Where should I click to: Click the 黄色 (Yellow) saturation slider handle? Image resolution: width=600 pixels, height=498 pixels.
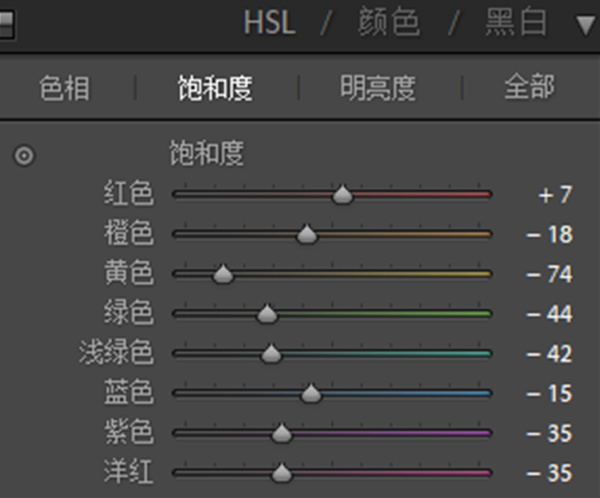[x=223, y=274]
